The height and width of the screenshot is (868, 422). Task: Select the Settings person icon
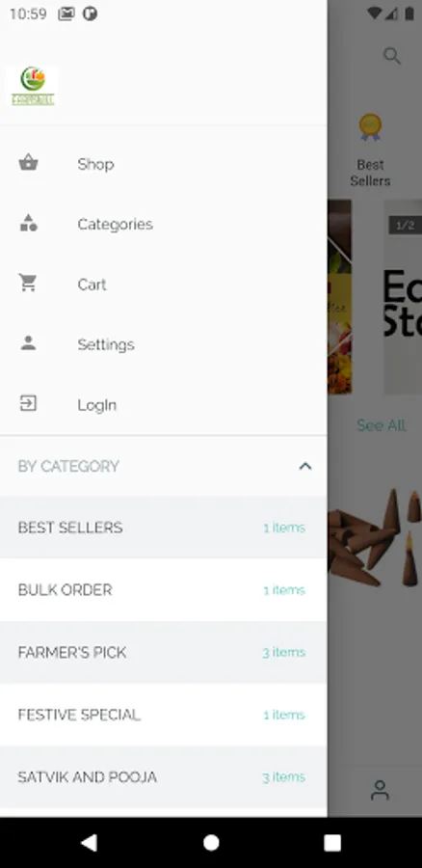28,343
